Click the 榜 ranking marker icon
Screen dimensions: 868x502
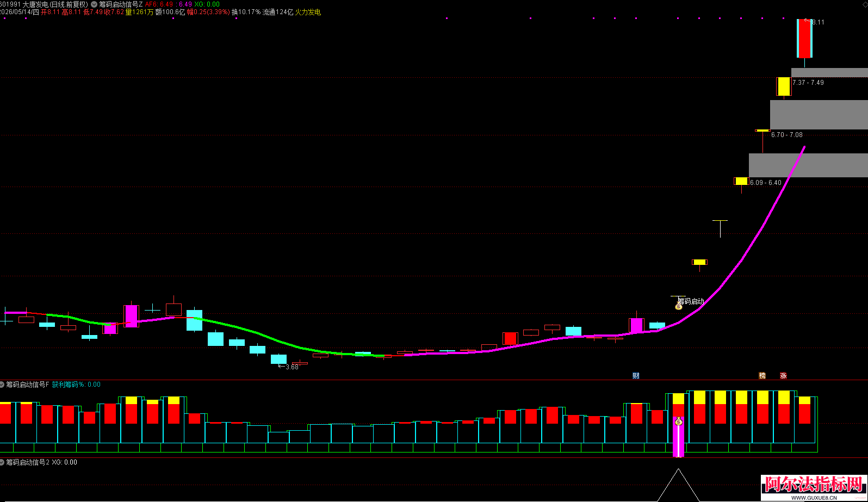(762, 376)
